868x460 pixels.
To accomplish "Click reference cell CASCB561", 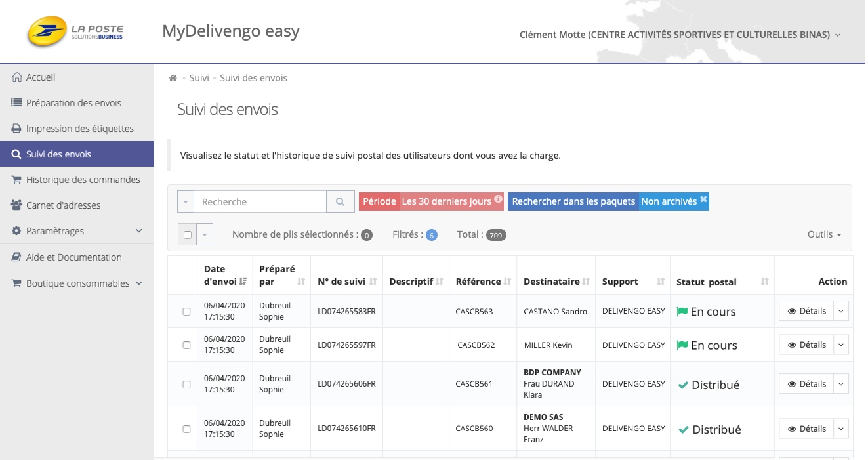I will click(474, 385).
